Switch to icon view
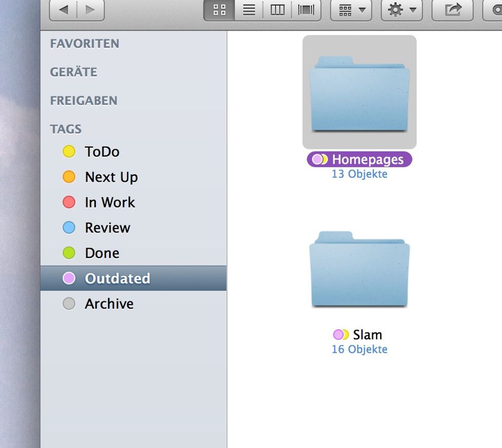Screen dimensions: 502x448 [219, 10]
